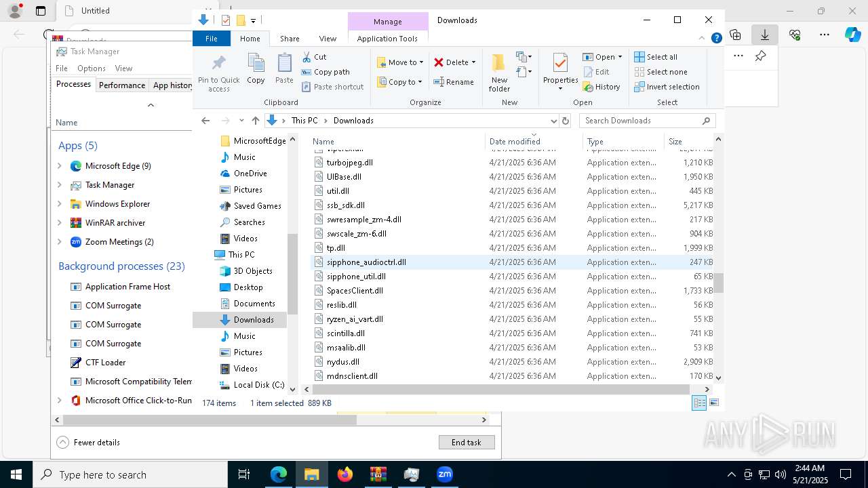
Task: Go up one folder level arrow
Action: 255,121
